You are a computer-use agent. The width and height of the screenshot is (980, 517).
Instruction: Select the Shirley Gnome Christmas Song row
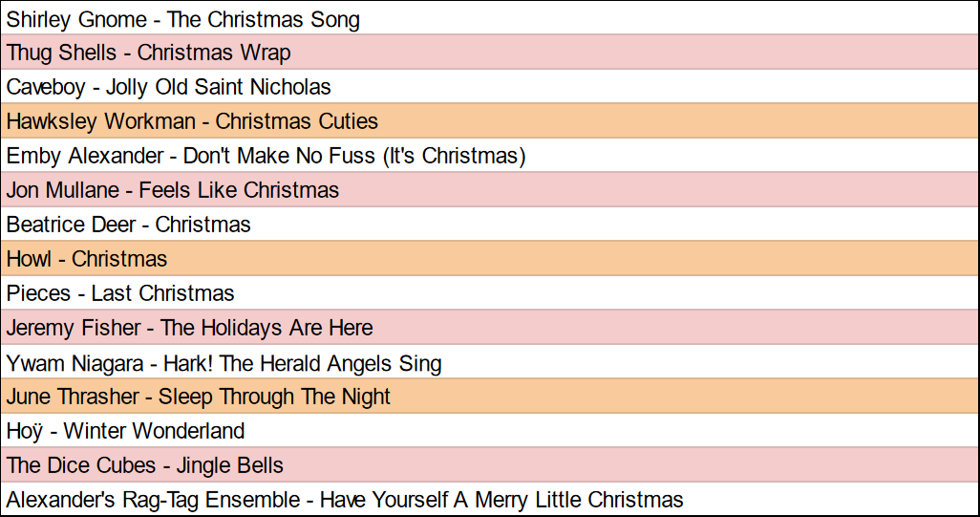(x=183, y=18)
